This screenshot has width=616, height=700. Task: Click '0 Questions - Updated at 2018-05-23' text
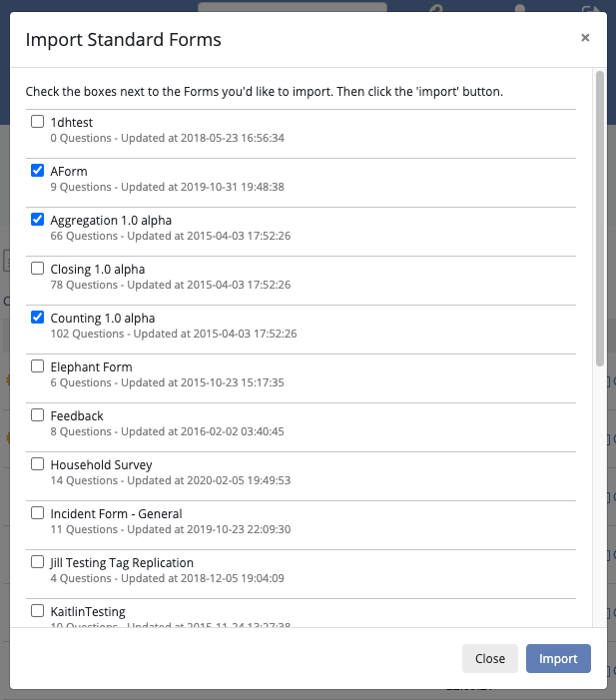click(168, 138)
